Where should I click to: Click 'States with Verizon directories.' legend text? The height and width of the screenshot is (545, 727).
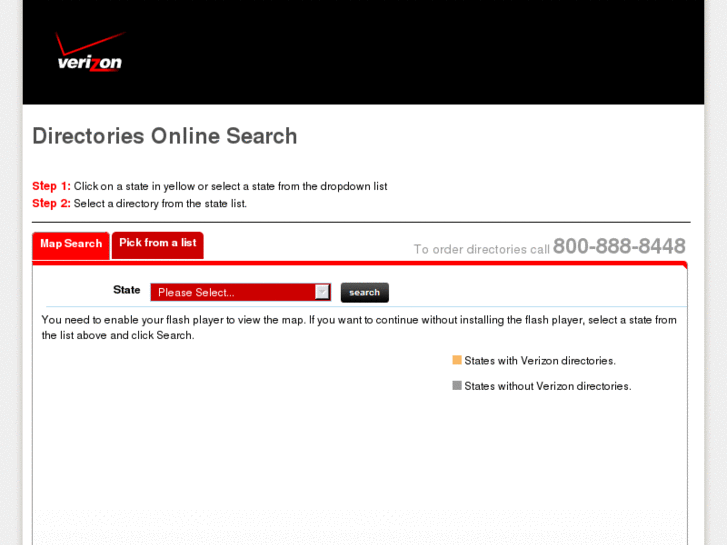pos(540,360)
